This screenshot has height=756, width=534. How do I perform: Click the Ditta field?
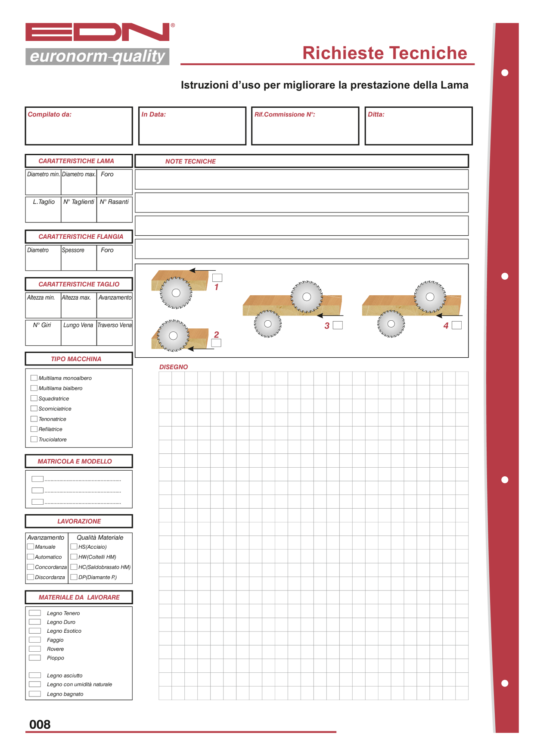coord(419,126)
